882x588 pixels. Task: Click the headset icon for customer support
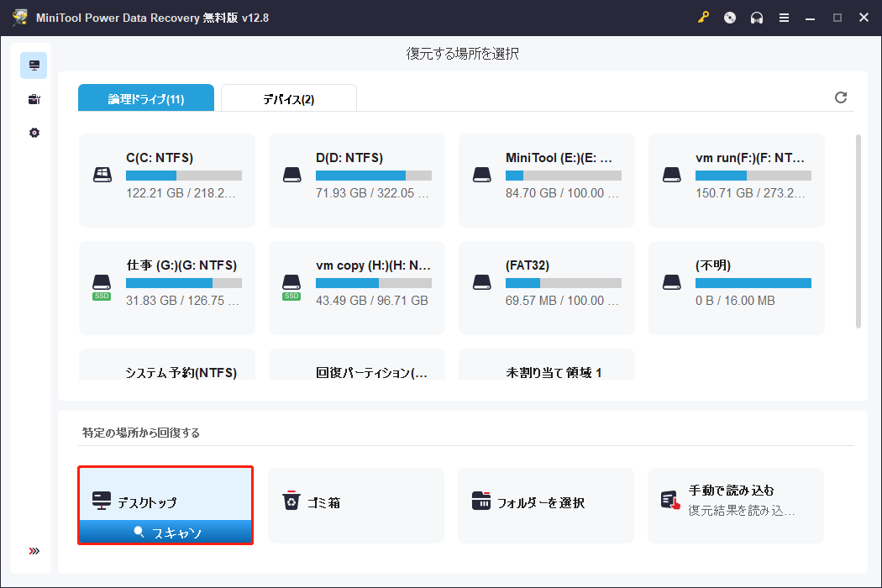pyautogui.click(x=757, y=17)
